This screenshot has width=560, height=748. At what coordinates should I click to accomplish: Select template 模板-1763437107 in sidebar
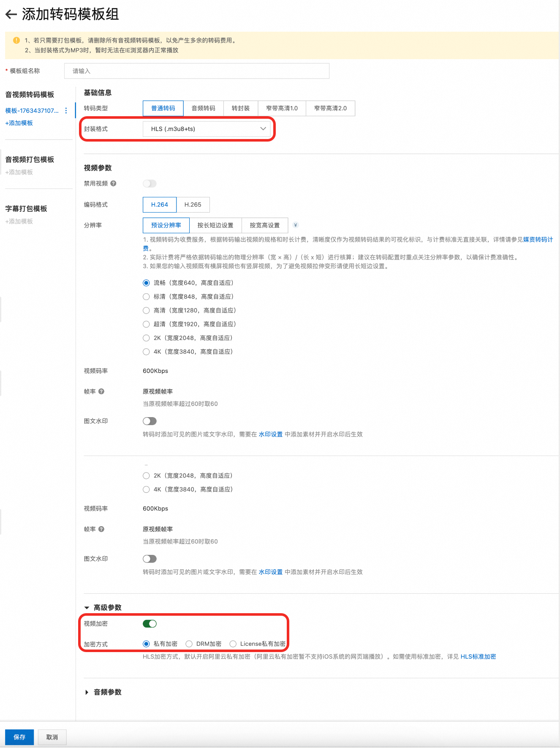pyautogui.click(x=32, y=111)
